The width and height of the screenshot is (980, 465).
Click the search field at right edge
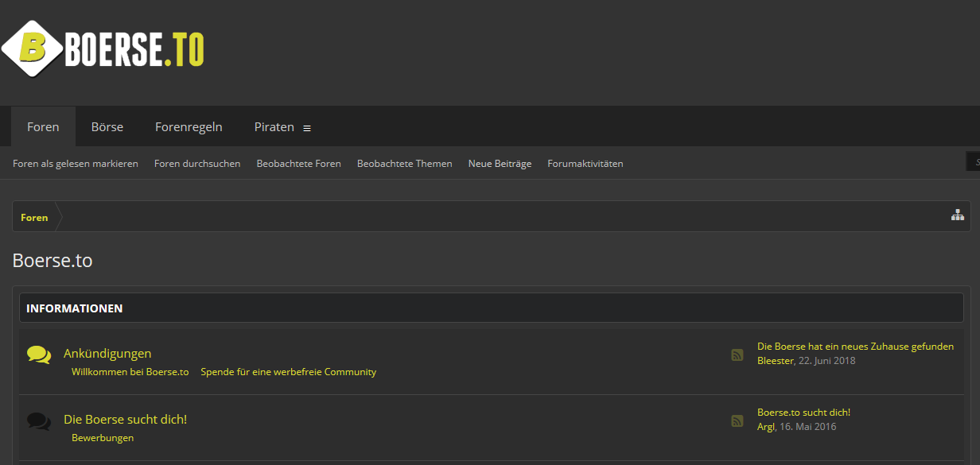coord(973,161)
